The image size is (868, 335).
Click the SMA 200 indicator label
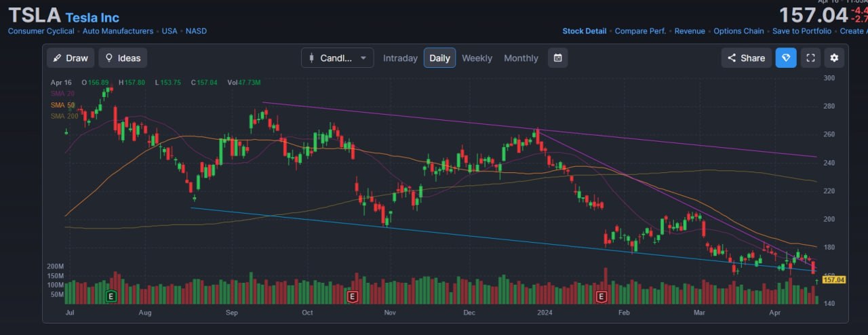coord(64,116)
